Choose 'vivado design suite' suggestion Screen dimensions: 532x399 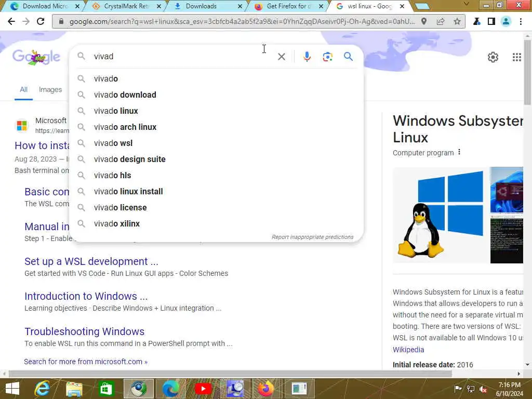click(217, 159)
